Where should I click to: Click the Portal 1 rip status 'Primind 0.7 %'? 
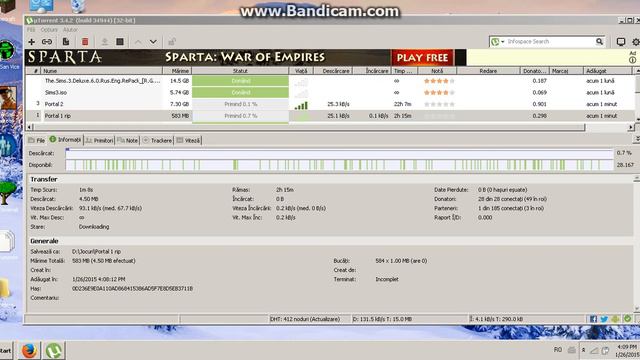point(240,116)
